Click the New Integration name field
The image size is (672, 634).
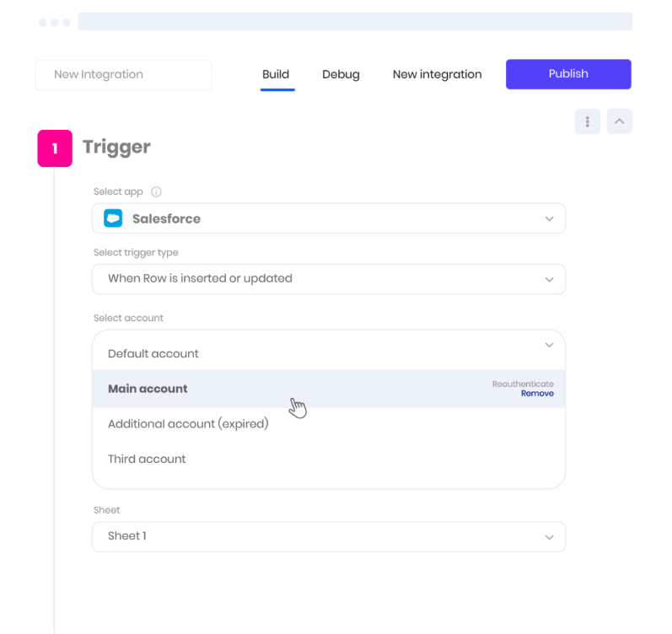123,75
